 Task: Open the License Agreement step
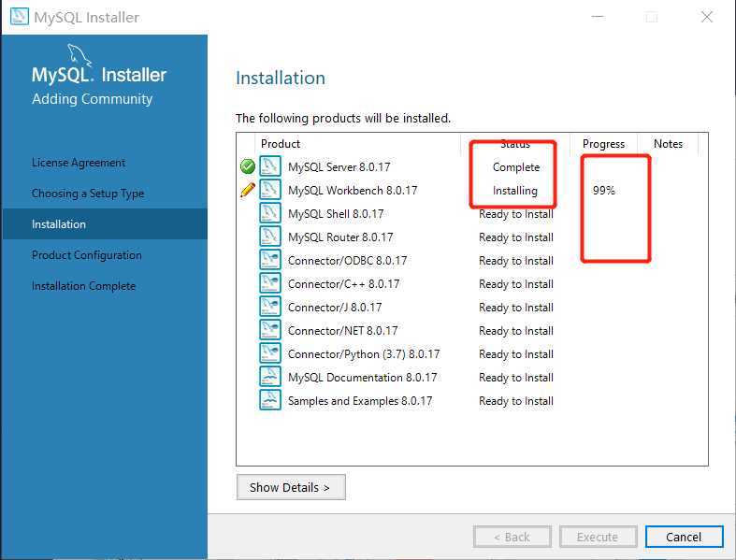click(x=79, y=163)
